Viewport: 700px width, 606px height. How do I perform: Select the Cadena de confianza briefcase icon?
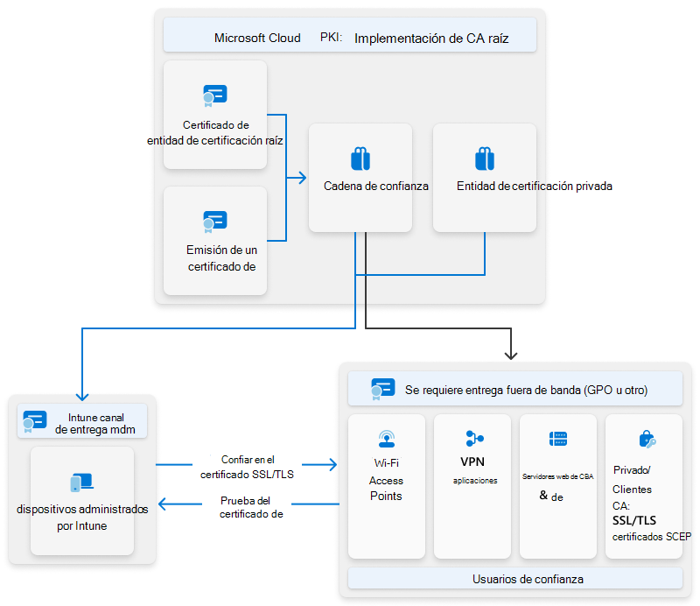(x=360, y=159)
